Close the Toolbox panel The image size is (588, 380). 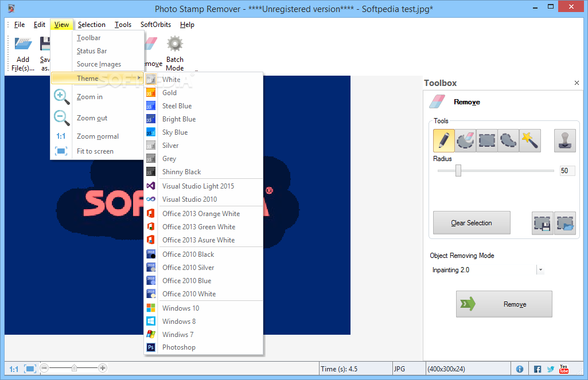[577, 83]
